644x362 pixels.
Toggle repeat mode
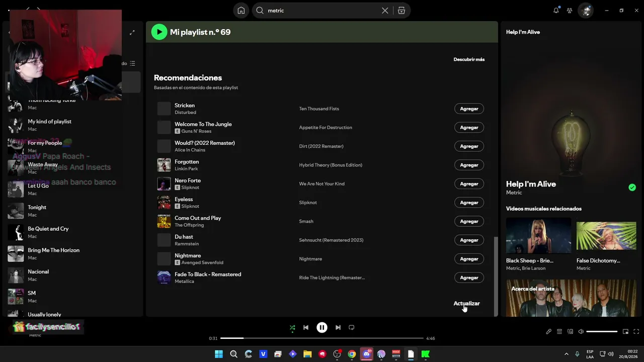coord(352,328)
